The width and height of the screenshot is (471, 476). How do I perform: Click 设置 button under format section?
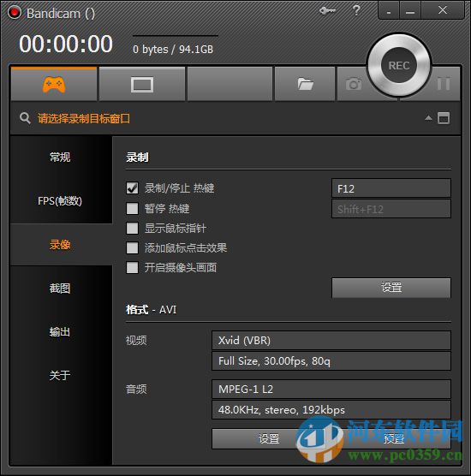click(269, 438)
